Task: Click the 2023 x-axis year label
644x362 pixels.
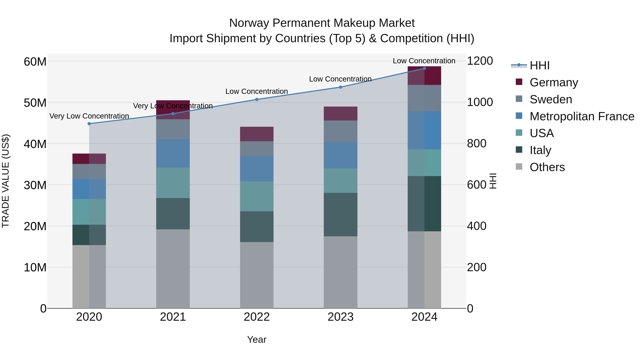Action: [340, 317]
